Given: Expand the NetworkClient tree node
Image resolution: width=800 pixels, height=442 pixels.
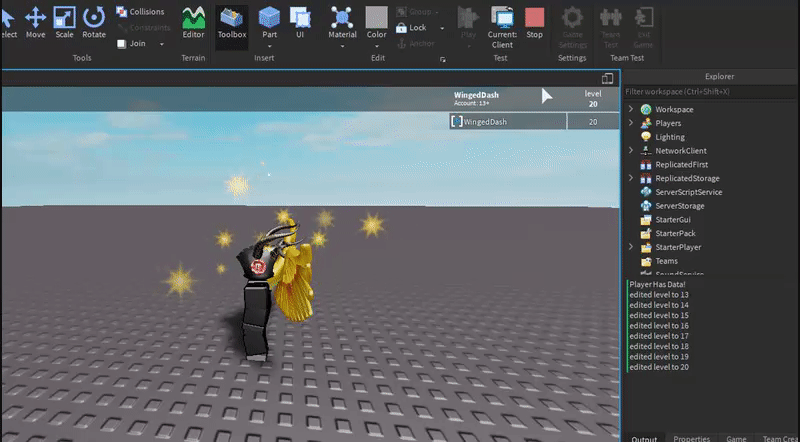Looking at the screenshot, I should point(631,151).
